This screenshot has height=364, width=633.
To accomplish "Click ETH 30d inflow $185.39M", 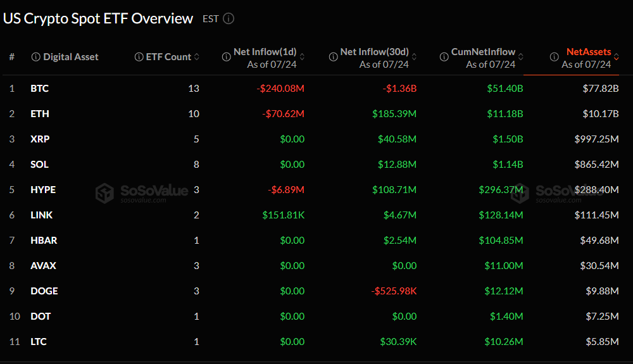I will pos(394,114).
